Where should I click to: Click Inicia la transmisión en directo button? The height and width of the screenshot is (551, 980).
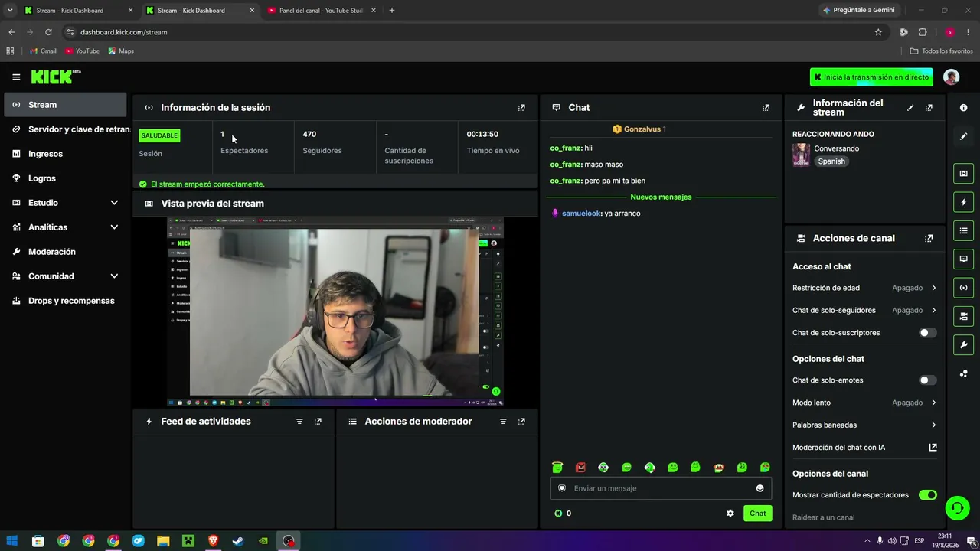point(871,77)
